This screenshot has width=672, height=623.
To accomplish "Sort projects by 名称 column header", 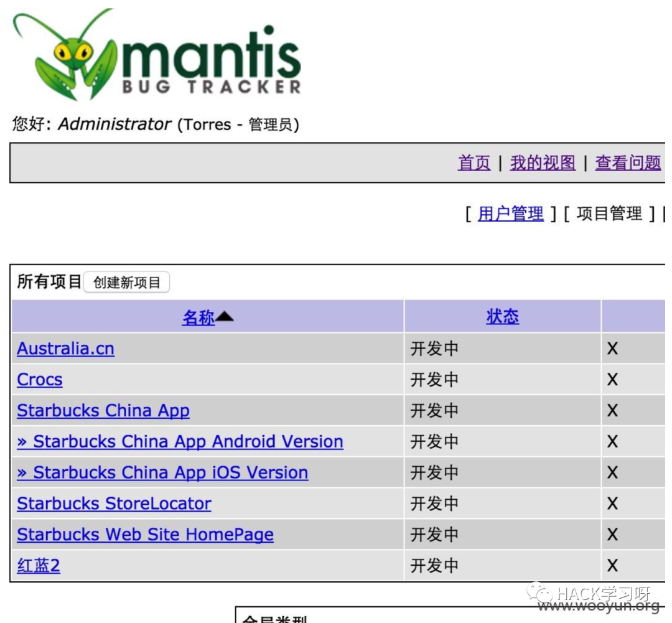I will (198, 317).
